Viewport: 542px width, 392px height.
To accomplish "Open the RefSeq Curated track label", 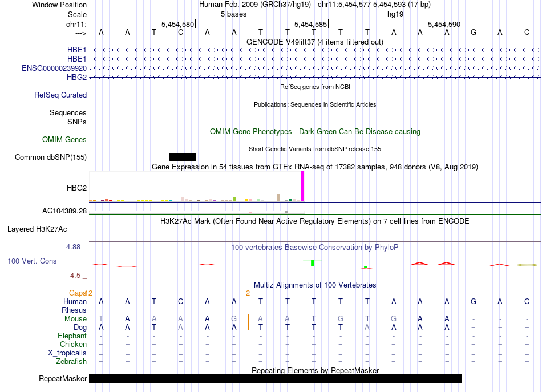I will [x=60, y=95].
